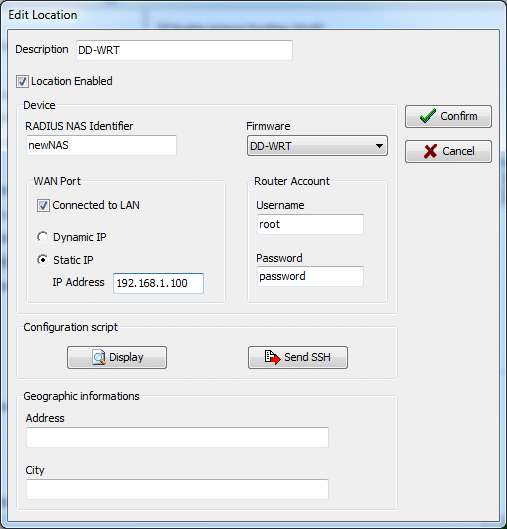
Task: Click the magnifier page icon on Display
Action: tap(99, 357)
